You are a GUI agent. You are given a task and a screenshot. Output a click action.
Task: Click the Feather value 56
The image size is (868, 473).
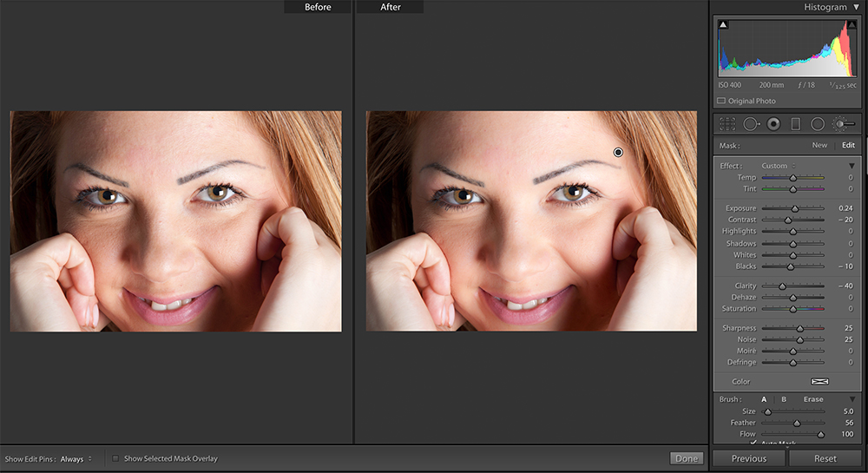[x=849, y=422]
